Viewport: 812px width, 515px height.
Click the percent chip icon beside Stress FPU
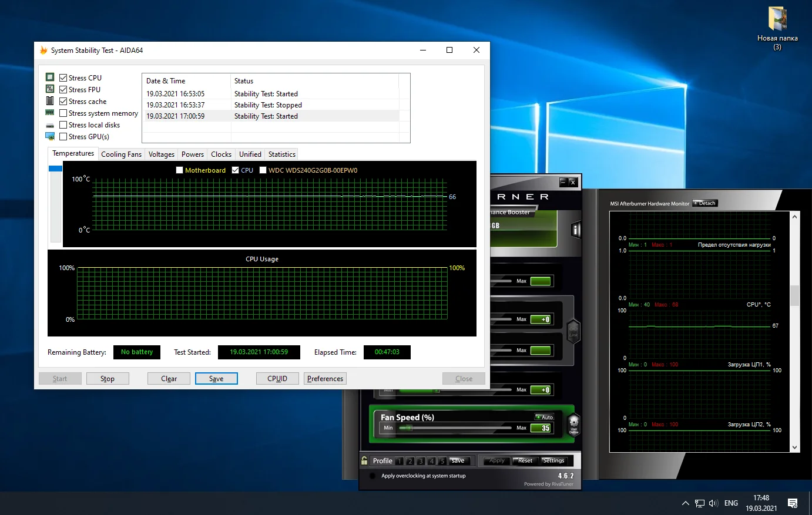point(50,89)
